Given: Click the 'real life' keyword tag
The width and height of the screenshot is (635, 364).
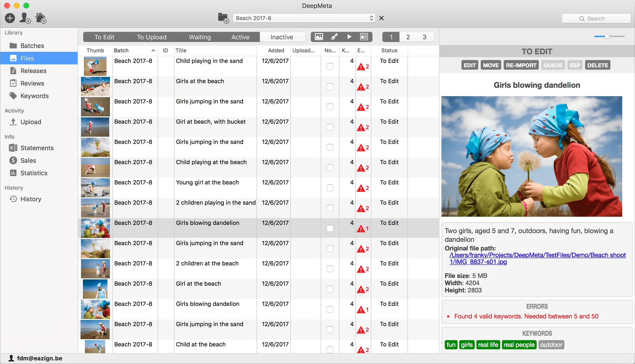Looking at the screenshot, I should coord(488,345).
